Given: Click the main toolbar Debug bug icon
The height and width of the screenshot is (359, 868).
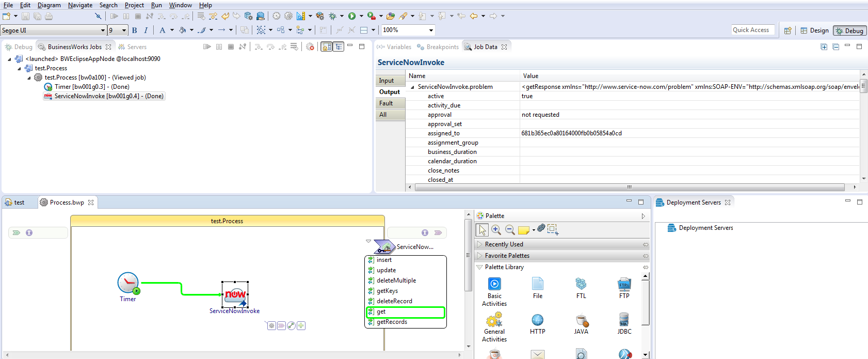Looking at the screenshot, I should pyautogui.click(x=333, y=16).
